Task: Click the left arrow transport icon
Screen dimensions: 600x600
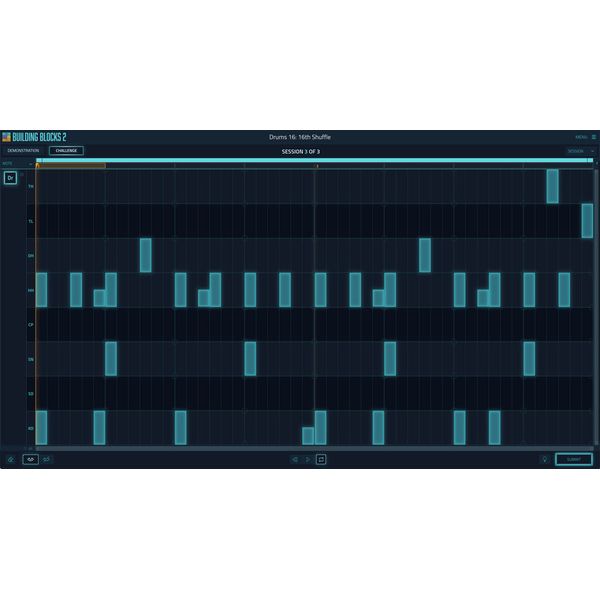Action: pos(295,459)
